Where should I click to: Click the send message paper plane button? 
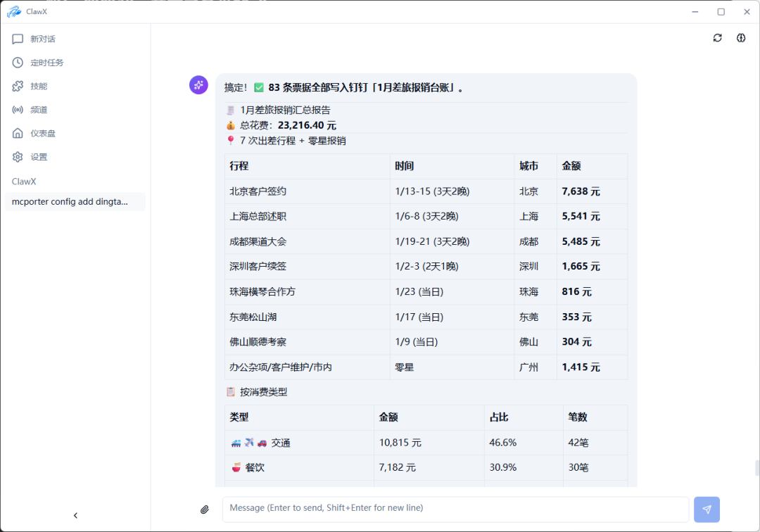(x=707, y=509)
